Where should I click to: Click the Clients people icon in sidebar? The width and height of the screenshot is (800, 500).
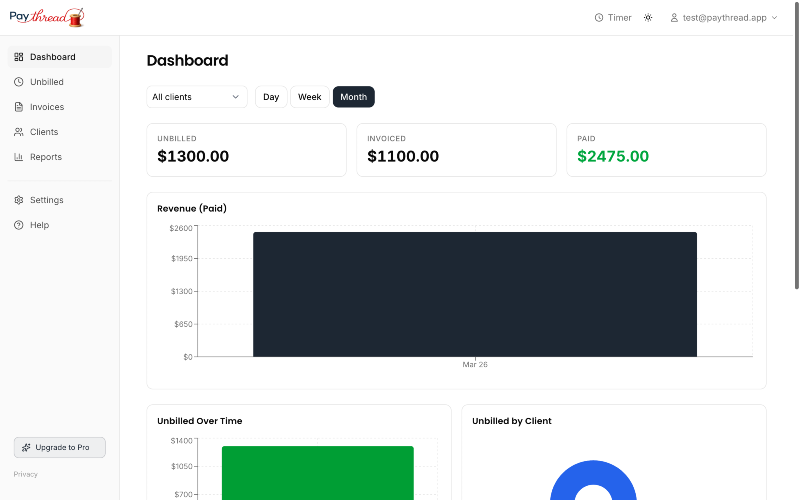pyautogui.click(x=19, y=132)
